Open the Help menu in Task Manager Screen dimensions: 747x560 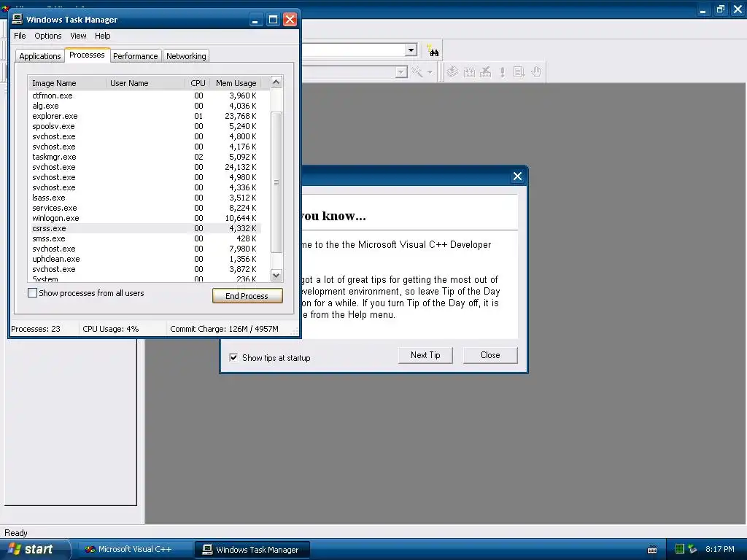point(102,36)
